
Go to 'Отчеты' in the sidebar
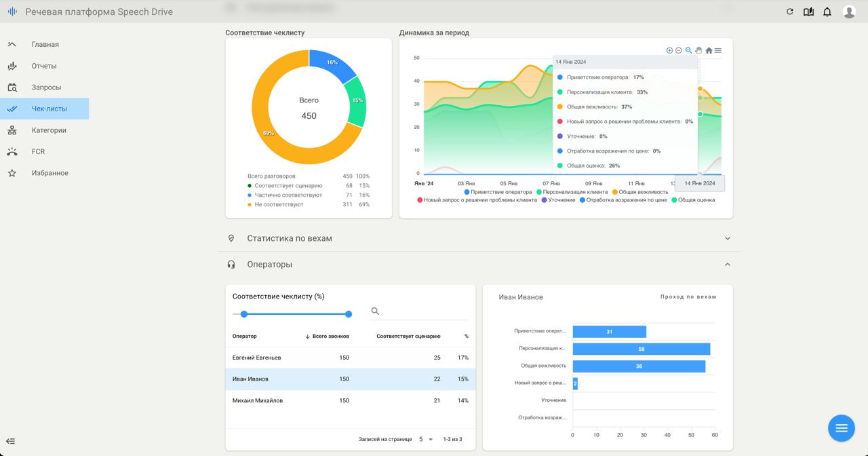(44, 66)
